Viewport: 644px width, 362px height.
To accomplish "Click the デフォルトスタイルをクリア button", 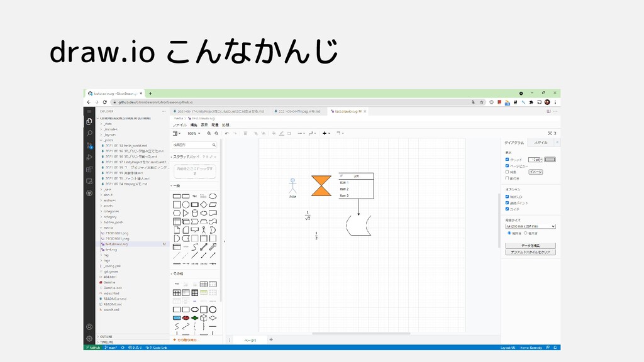I will click(x=530, y=252).
